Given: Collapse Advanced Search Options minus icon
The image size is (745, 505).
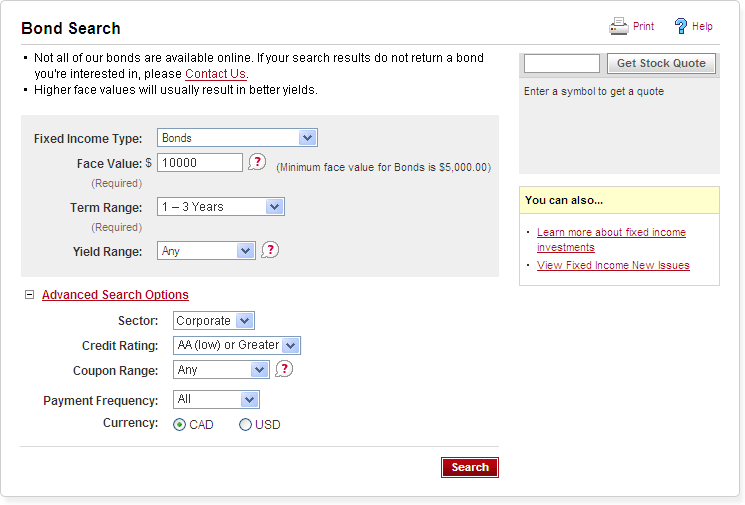Looking at the screenshot, I should [29, 295].
